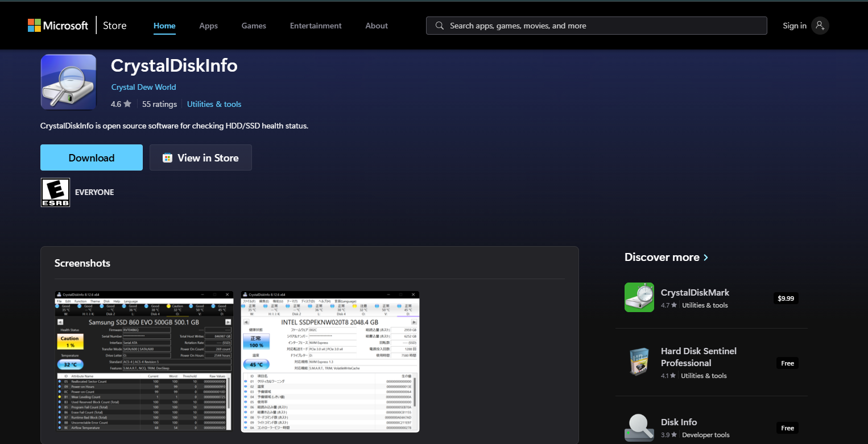The image size is (868, 444).
Task: Open the INTEL SSDPEKNW020T8 screenshot
Action: tap(330, 362)
